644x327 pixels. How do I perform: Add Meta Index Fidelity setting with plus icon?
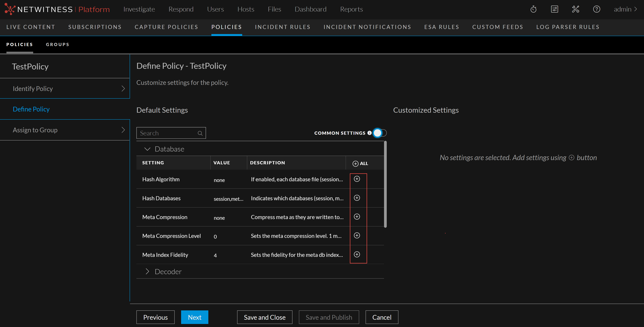point(357,254)
